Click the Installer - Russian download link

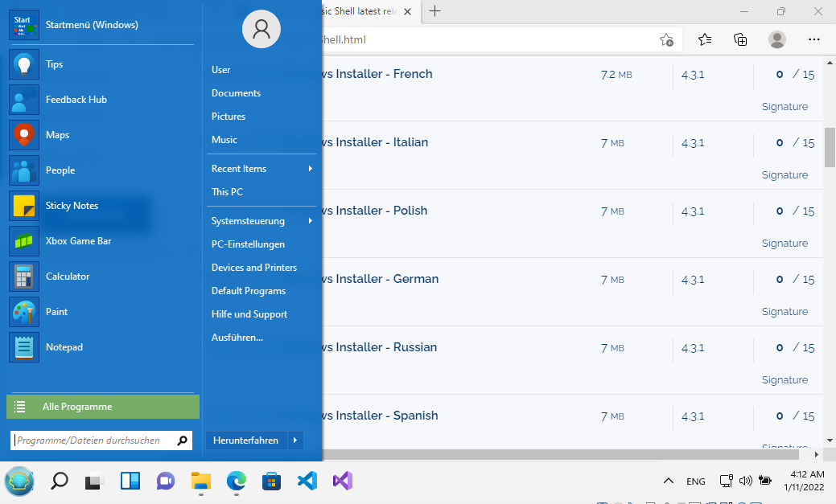[380, 346]
